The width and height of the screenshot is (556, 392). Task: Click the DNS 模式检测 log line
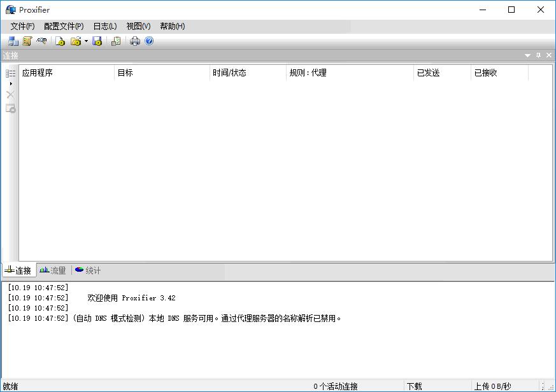175,318
